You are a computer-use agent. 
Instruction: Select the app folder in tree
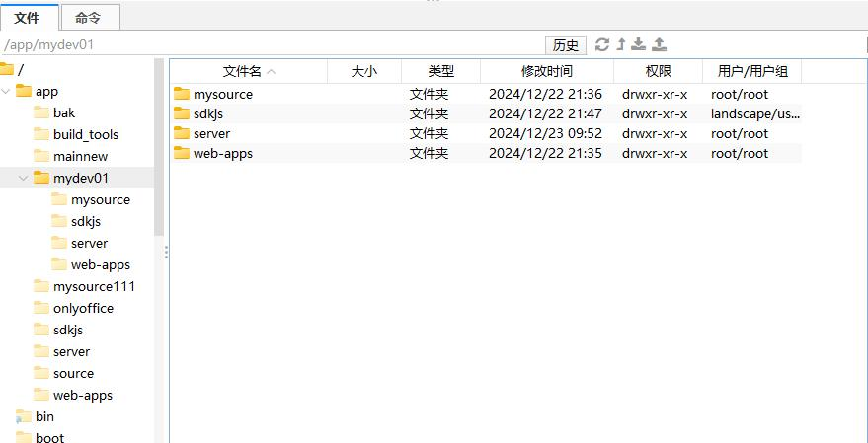38,91
